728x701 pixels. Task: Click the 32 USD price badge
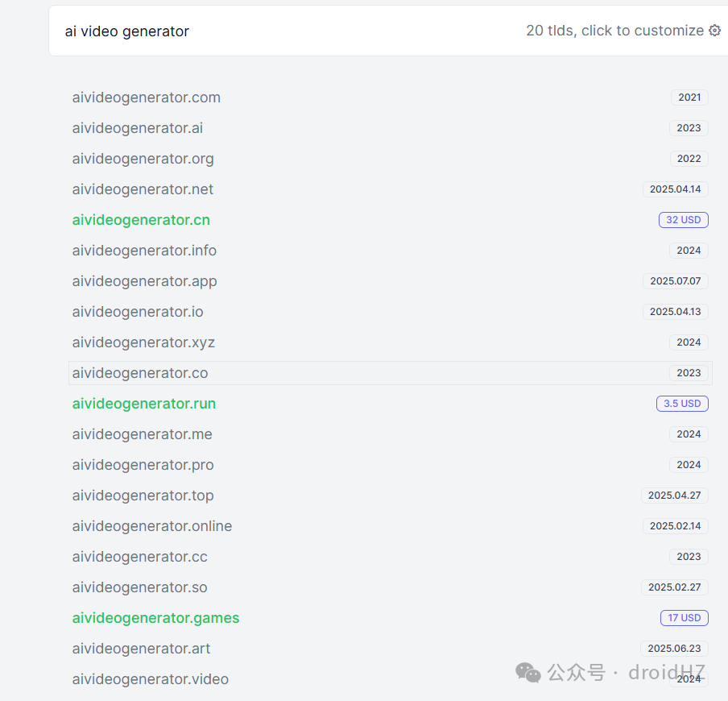pyautogui.click(x=684, y=220)
